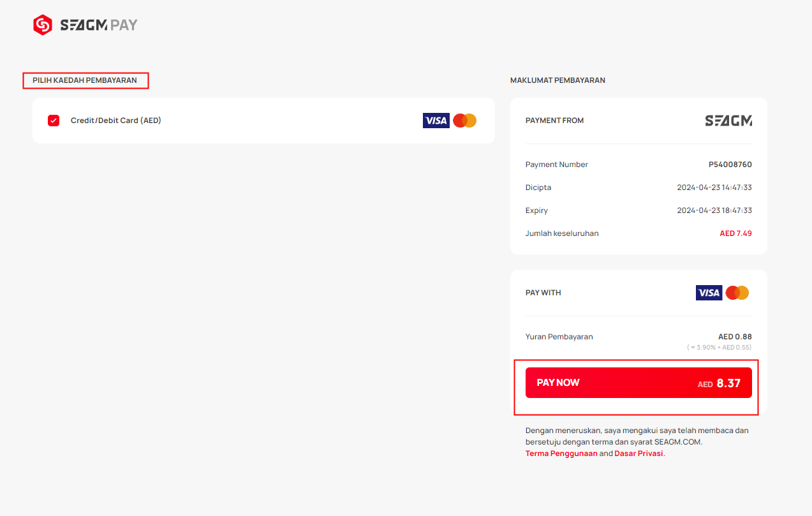
Task: Click the Dicipta timestamp value
Action: click(x=714, y=188)
